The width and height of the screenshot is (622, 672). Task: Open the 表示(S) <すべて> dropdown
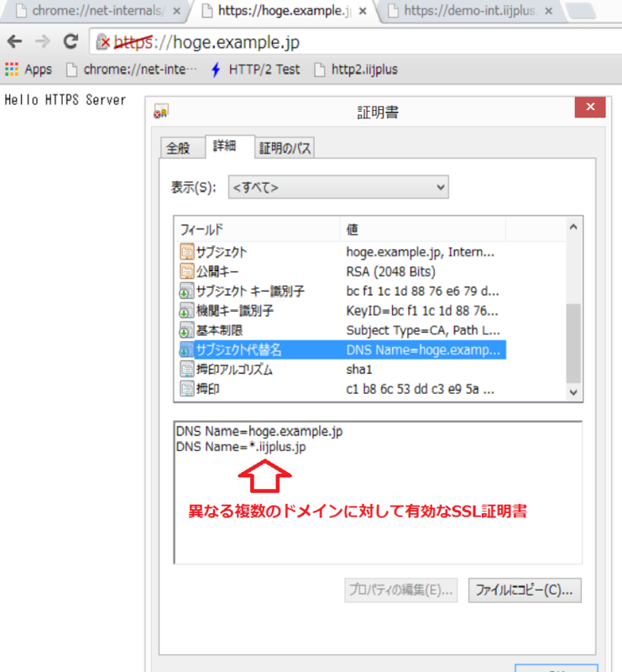(338, 187)
